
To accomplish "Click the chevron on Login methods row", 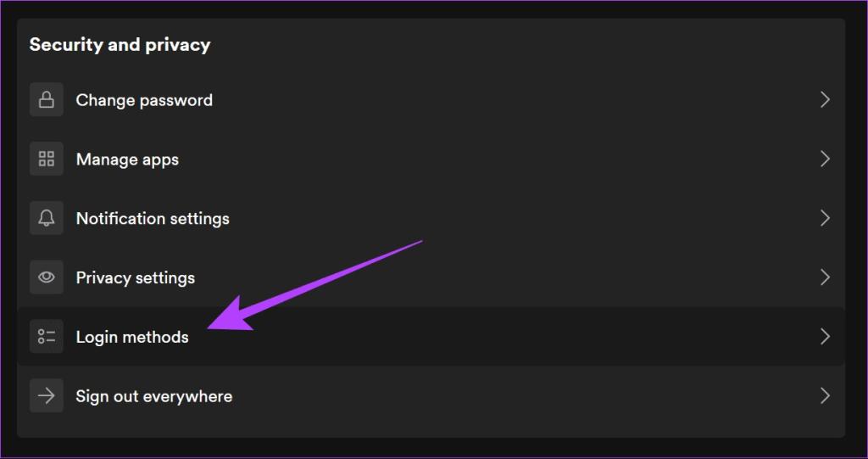I will [x=825, y=337].
